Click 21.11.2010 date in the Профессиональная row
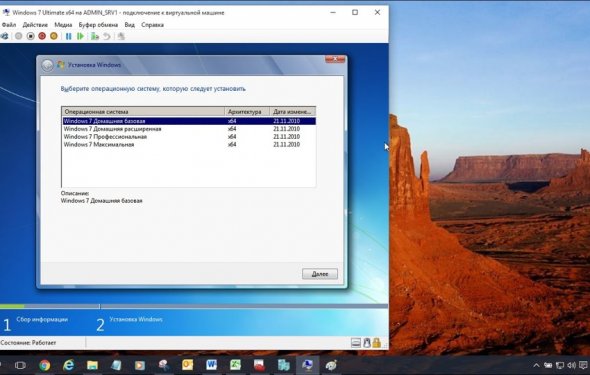This screenshot has height=375, width=590. [286, 137]
